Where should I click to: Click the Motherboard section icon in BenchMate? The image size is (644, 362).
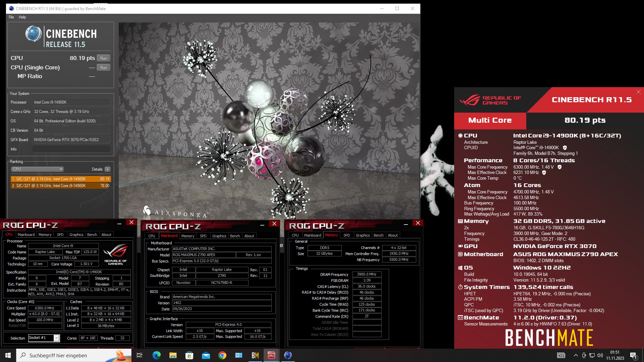pos(460,254)
